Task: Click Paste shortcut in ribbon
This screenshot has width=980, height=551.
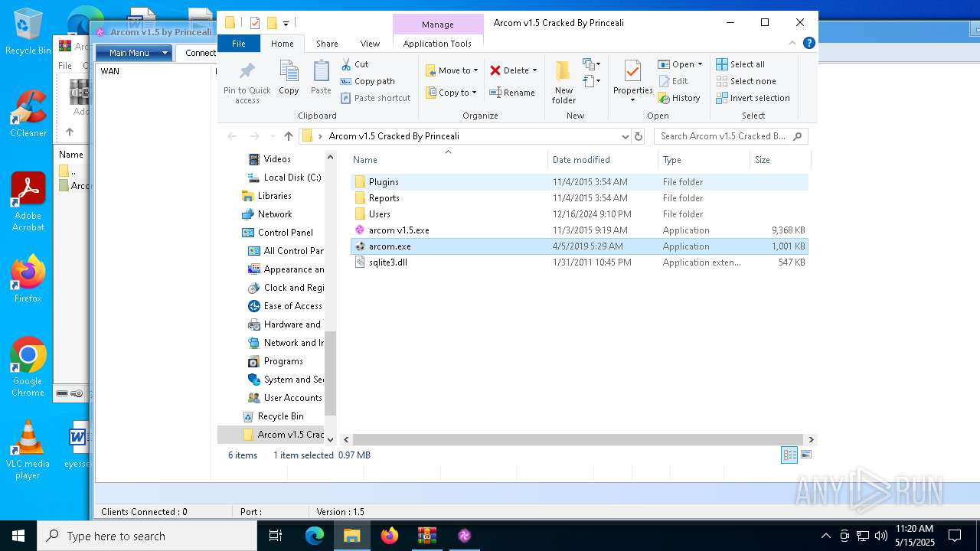Action: point(376,98)
